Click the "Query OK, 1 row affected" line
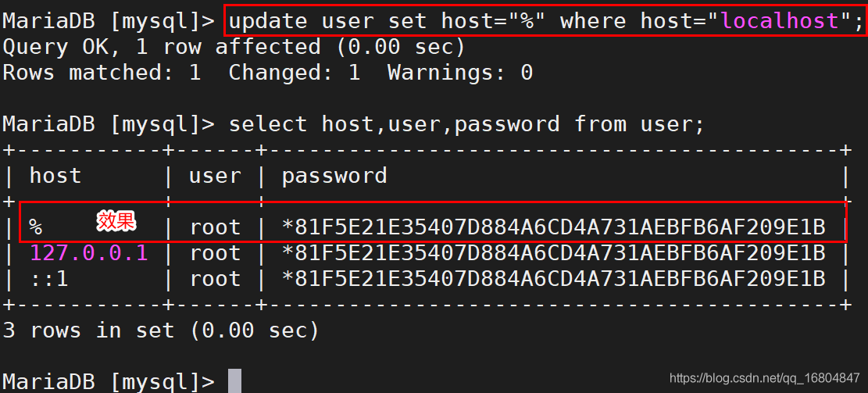Screen dimensions: 868x393 (x=234, y=47)
